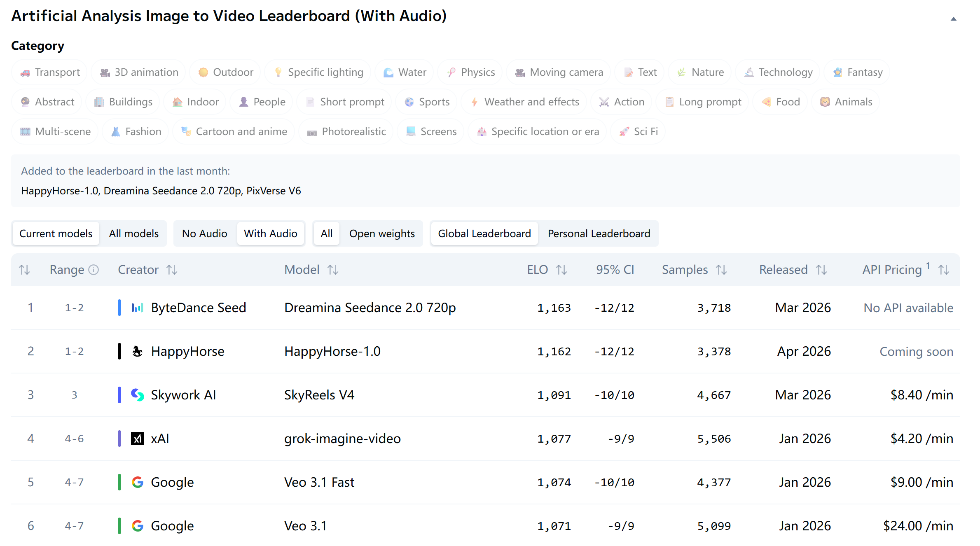The height and width of the screenshot is (546, 980).
Task: Sort table by ELO arrows icon
Action: click(x=561, y=270)
